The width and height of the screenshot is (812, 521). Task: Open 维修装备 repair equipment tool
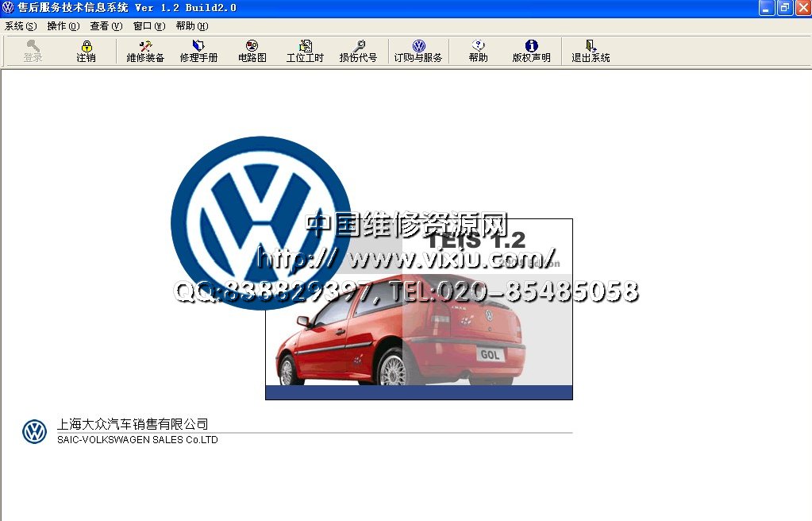point(145,51)
